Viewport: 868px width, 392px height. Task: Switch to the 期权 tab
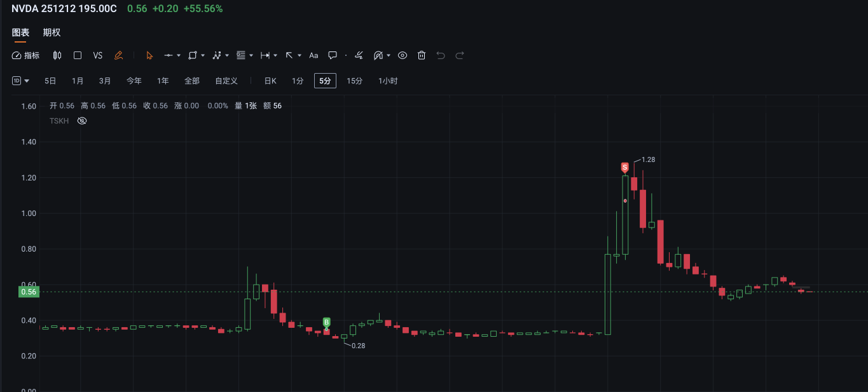(52, 32)
